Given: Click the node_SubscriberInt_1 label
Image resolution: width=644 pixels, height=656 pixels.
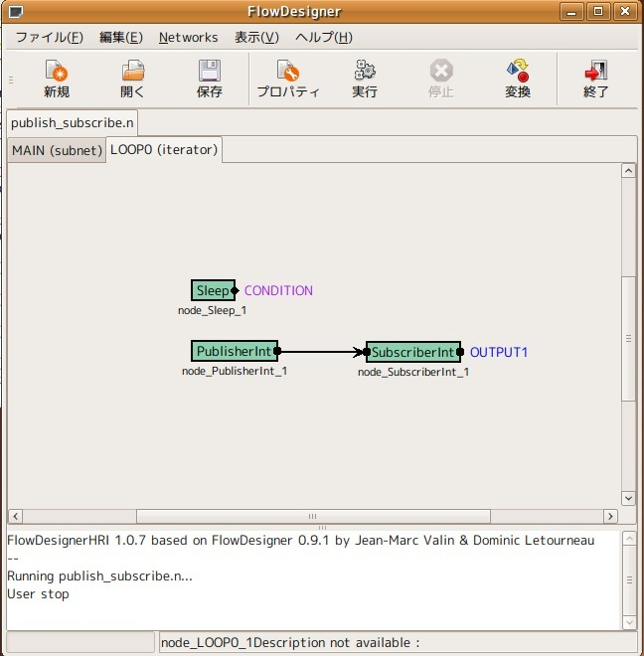Looking at the screenshot, I should pos(413,372).
